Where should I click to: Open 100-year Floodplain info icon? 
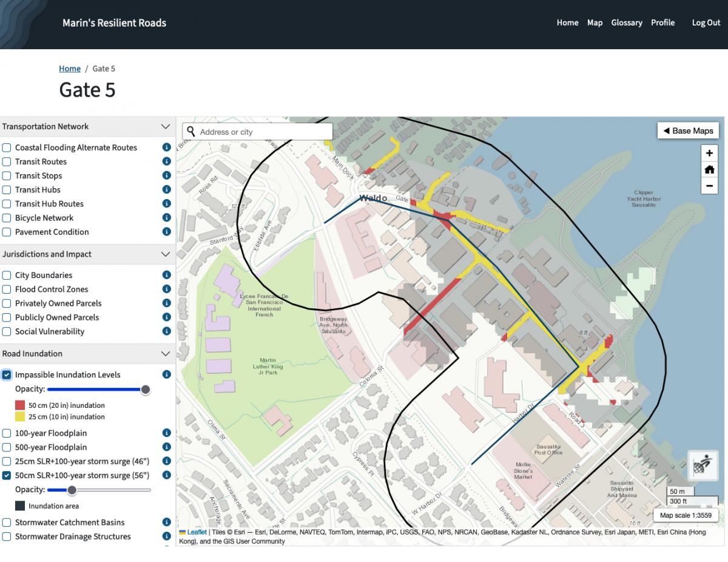point(166,433)
